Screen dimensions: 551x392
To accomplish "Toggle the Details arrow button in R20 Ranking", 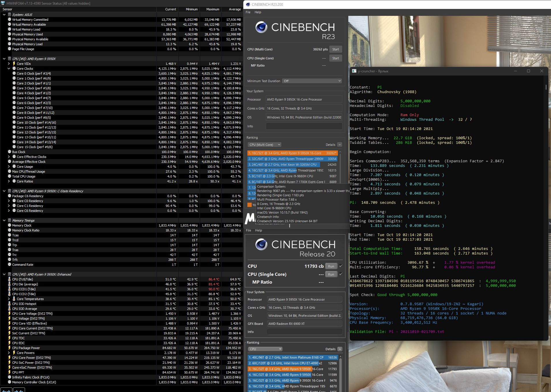I will tap(340, 349).
